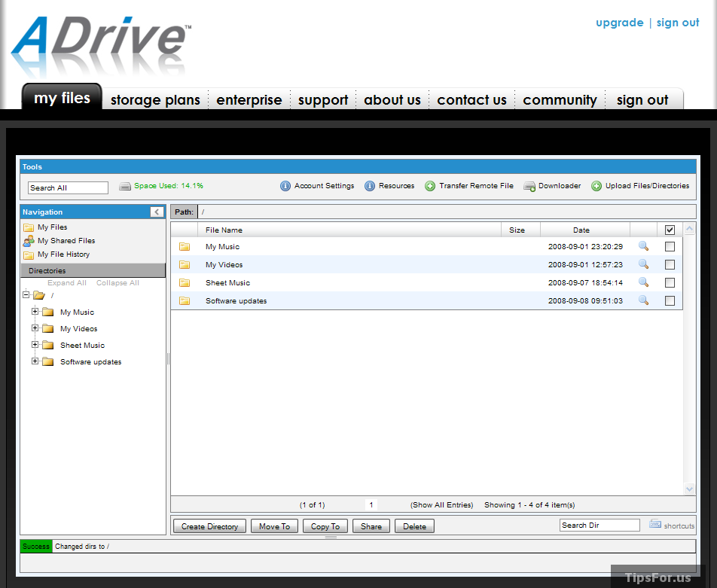Click the My Files folder icon in Navigation

29,227
